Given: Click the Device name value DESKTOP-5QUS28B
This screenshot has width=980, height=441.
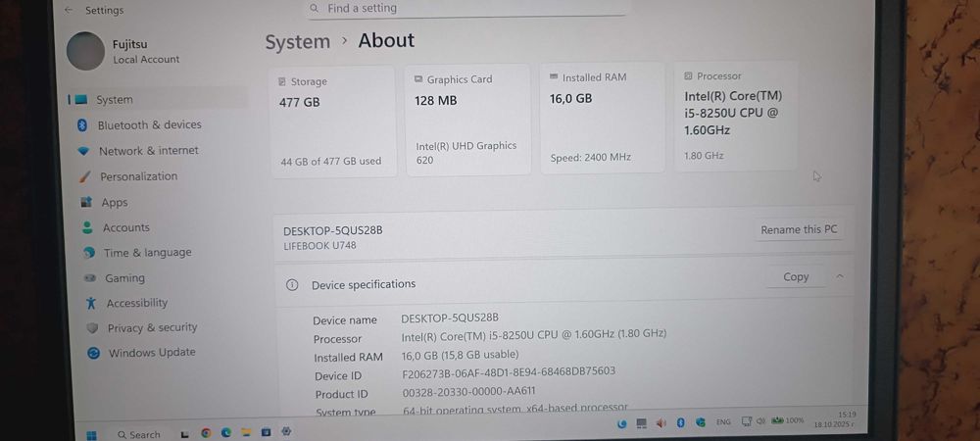Looking at the screenshot, I should (x=450, y=318).
